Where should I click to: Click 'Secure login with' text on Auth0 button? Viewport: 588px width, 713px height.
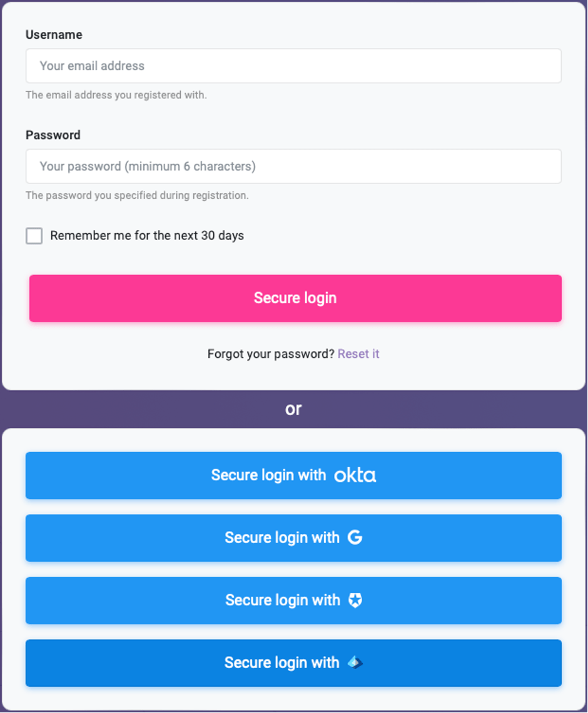[x=283, y=600]
